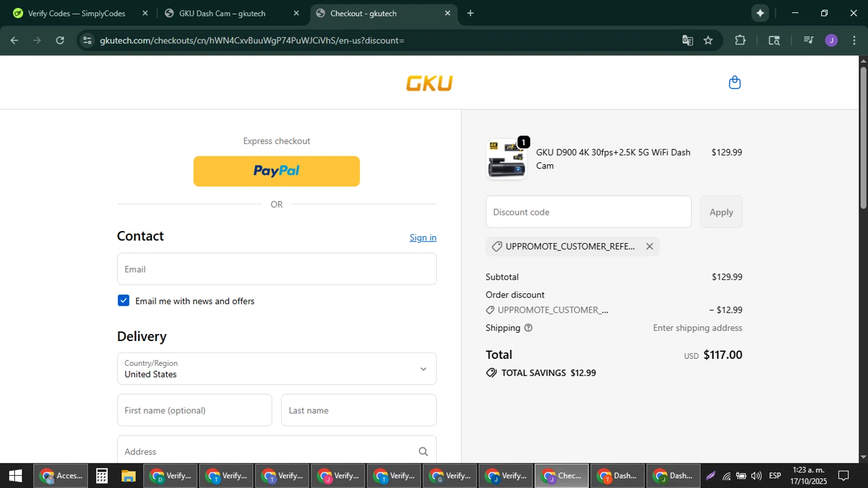The image size is (868, 488).
Task: Switch to Verify Codes — SimplyCodes tab
Action: [76, 13]
